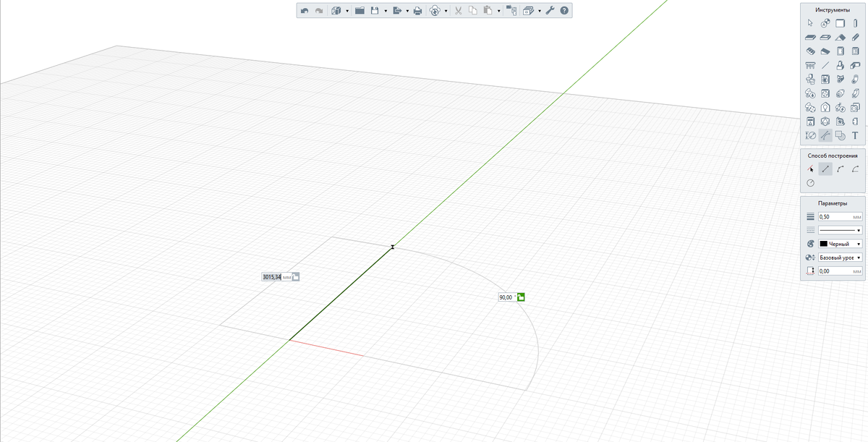Click the stacked cards styles icon
This screenshot has width=868, height=442.
click(529, 11)
